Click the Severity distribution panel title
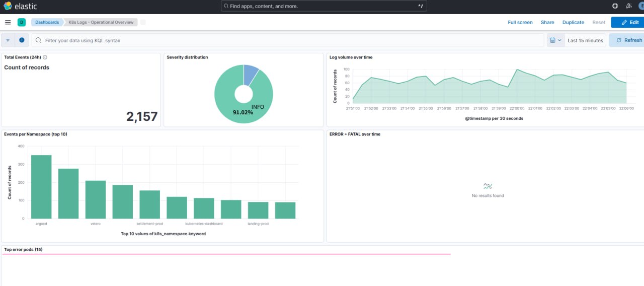This screenshot has height=286, width=644. click(187, 57)
